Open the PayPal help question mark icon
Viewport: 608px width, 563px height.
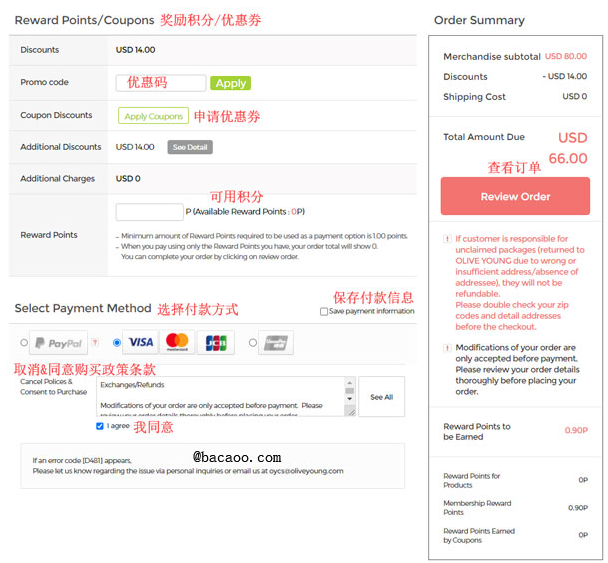pos(95,342)
